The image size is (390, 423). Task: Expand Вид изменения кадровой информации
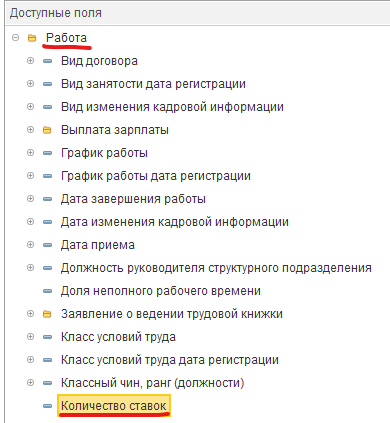tap(30, 107)
